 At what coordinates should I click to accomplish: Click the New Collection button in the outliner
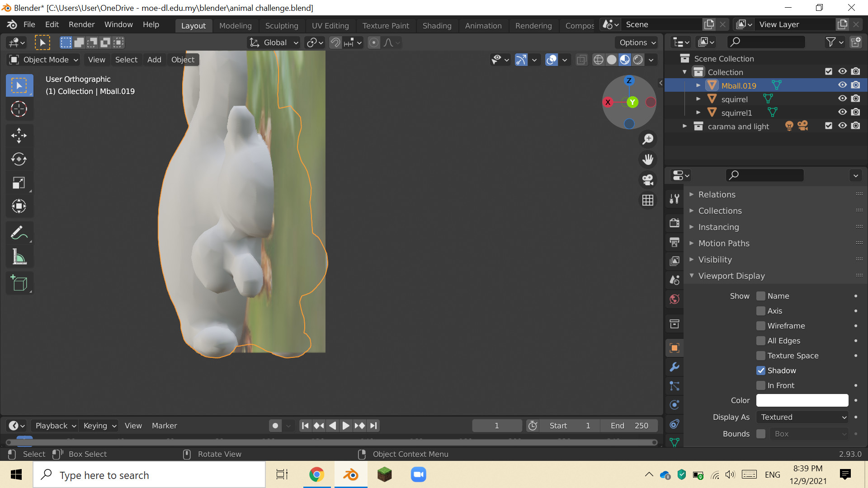point(856,42)
